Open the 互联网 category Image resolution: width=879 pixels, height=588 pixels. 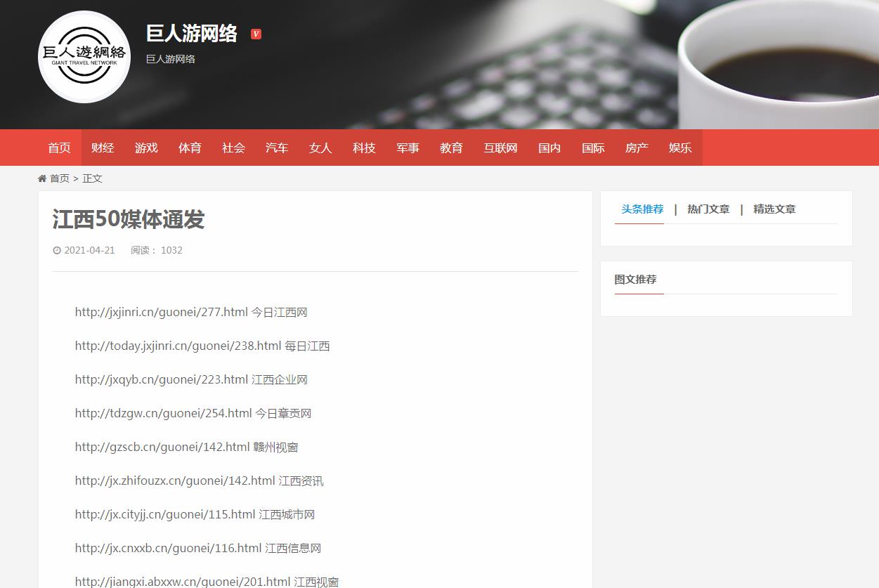point(500,148)
